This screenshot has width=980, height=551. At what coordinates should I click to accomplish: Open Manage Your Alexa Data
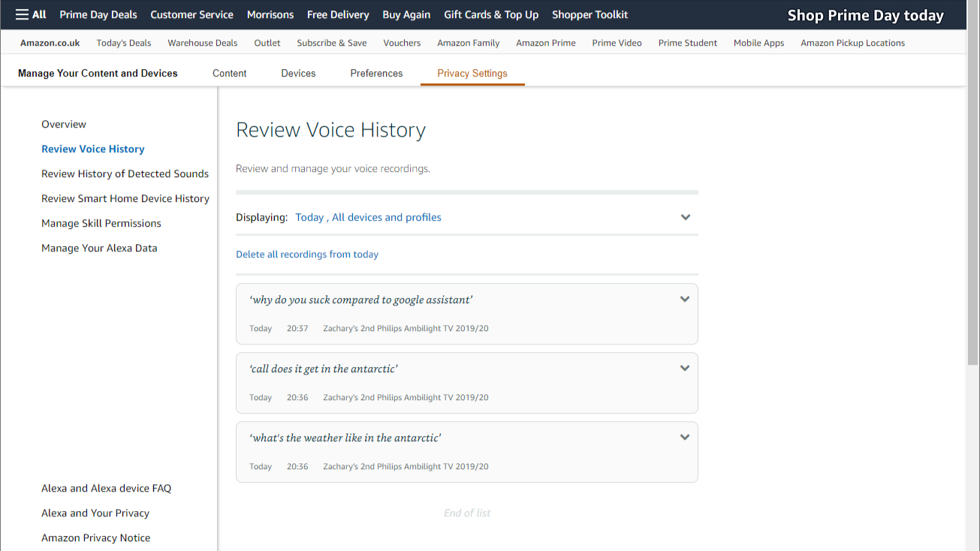pos(99,248)
